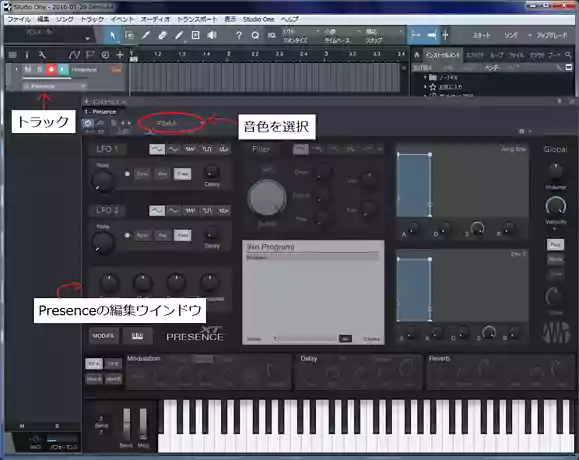The image size is (579, 460).
Task: Expand the first folder in browser tree
Action: point(425,78)
